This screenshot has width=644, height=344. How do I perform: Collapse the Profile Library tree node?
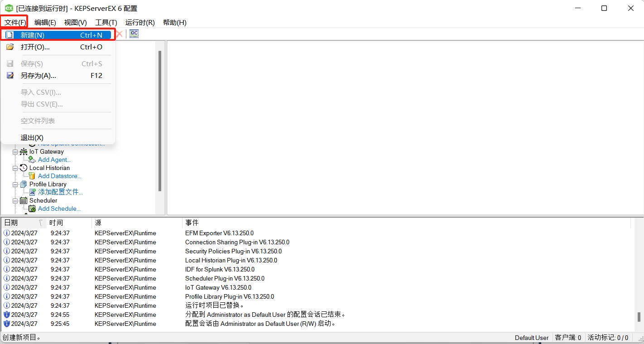tap(15, 184)
